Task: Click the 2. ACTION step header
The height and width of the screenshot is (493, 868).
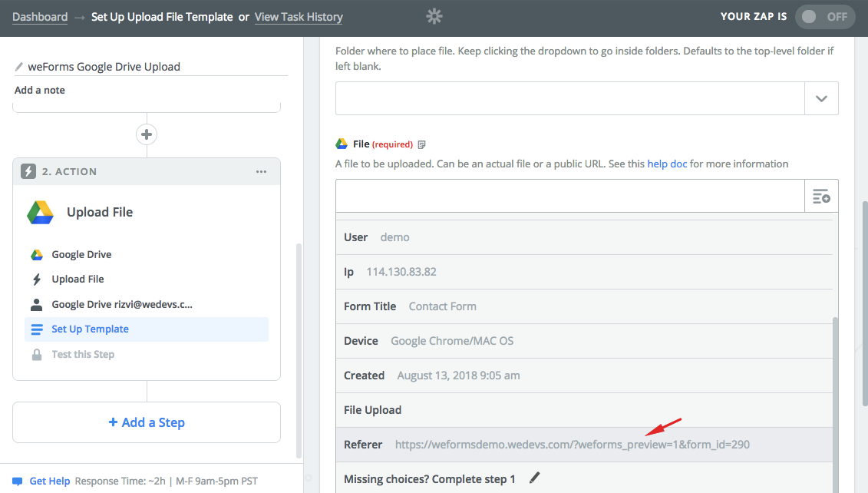Action: (147, 172)
